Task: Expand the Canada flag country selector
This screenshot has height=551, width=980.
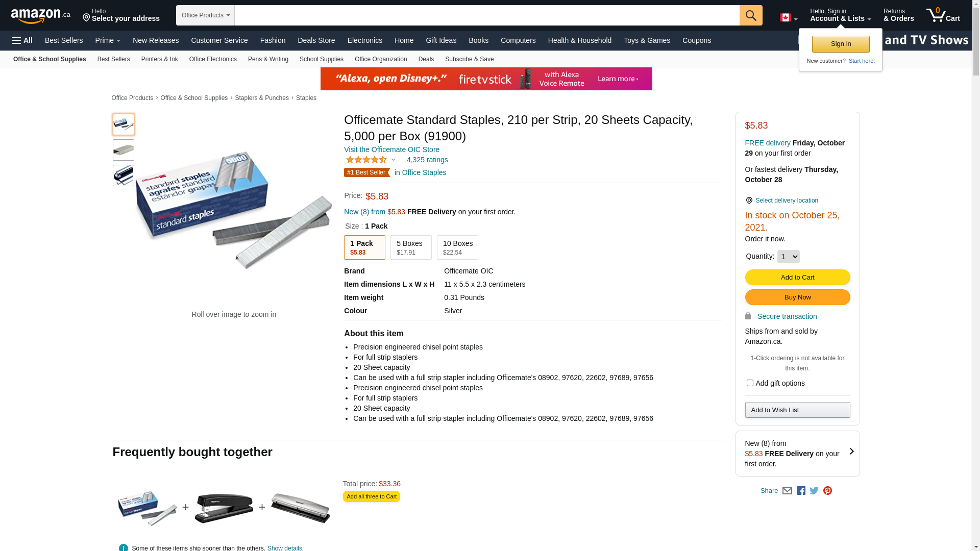Action: pos(789,18)
